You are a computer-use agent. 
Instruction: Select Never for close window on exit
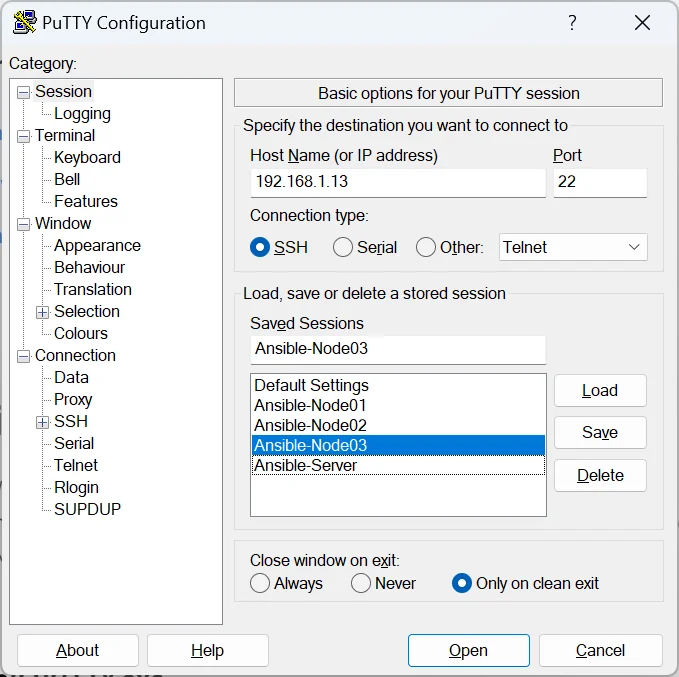(361, 583)
